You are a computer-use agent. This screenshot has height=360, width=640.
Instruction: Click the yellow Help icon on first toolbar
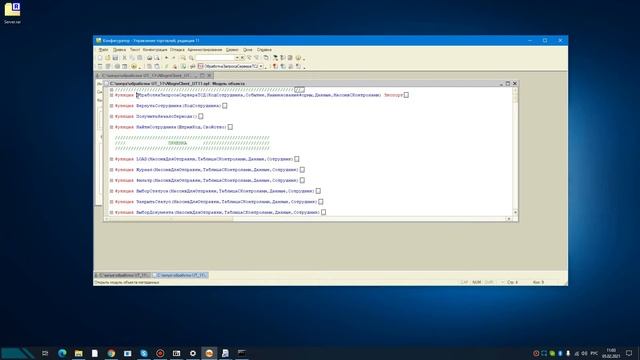(x=298, y=58)
